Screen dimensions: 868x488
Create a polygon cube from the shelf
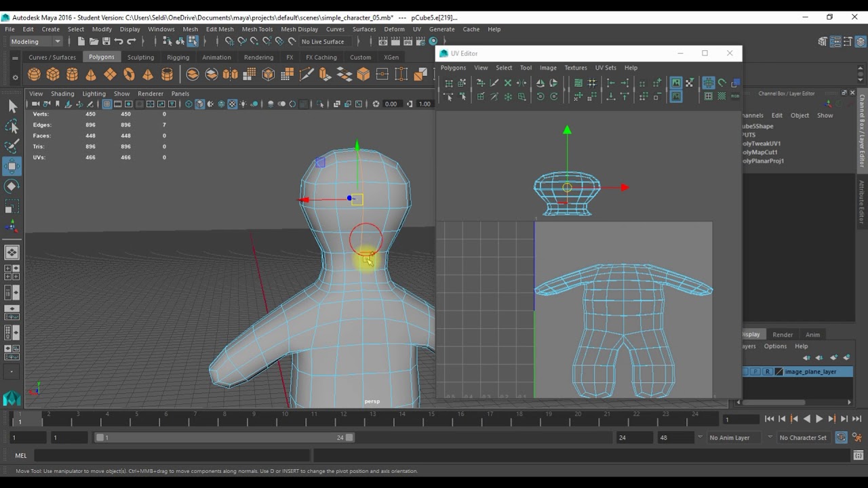pos(53,75)
